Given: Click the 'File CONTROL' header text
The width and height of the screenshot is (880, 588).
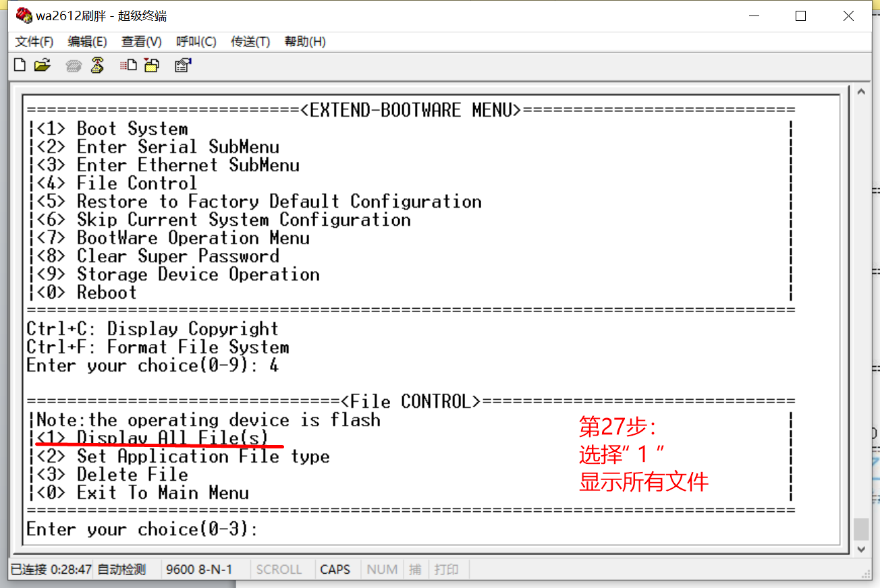Looking at the screenshot, I should [411, 401].
